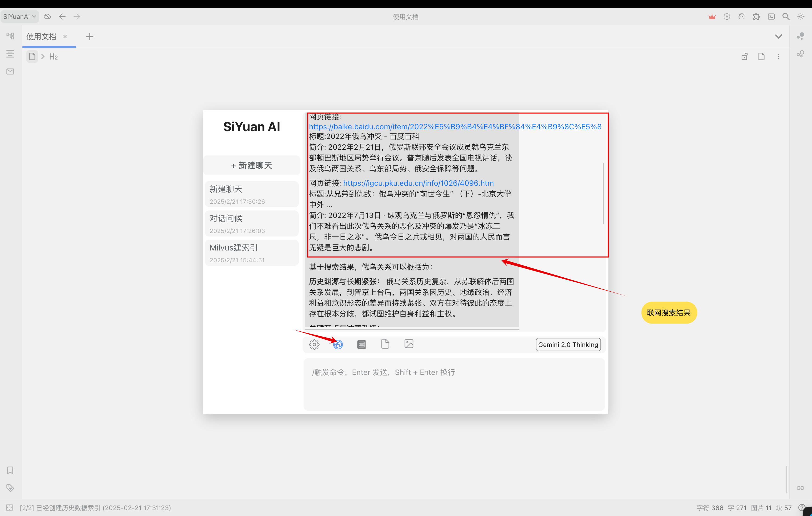Open the SiYuanAi workspace dropdown
Screen dimensions: 812x516
tap(19, 16)
